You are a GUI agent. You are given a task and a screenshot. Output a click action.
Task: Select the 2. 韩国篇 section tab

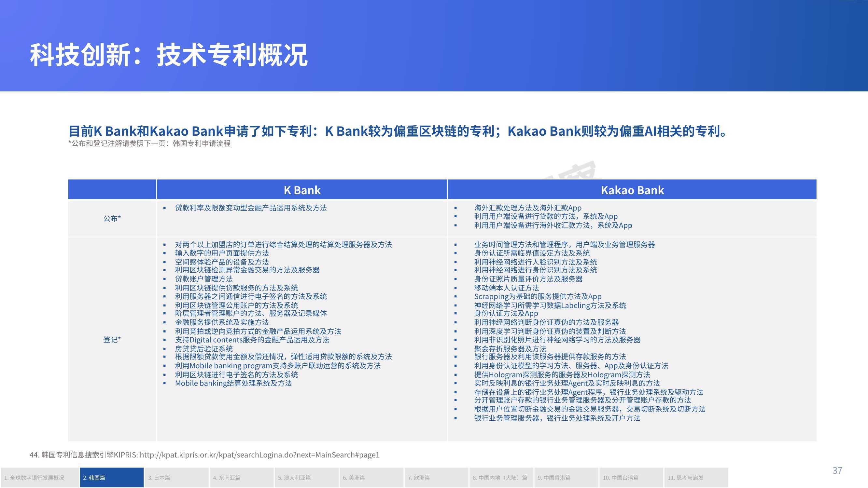tap(112, 478)
